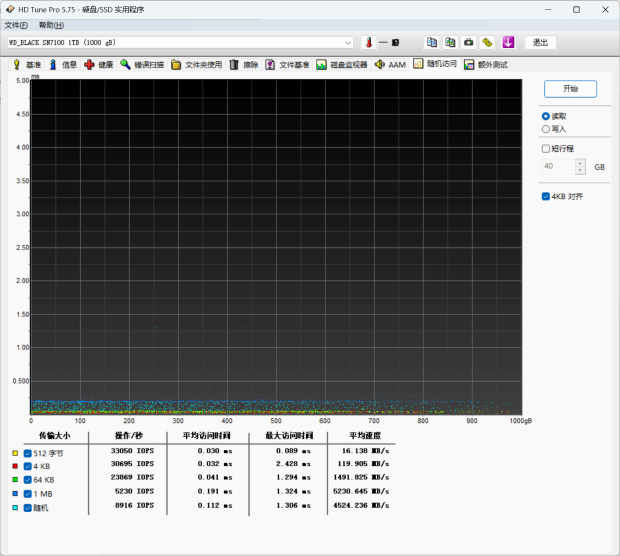Click the 传输大小 column header
This screenshot has height=556, width=620.
(x=55, y=435)
